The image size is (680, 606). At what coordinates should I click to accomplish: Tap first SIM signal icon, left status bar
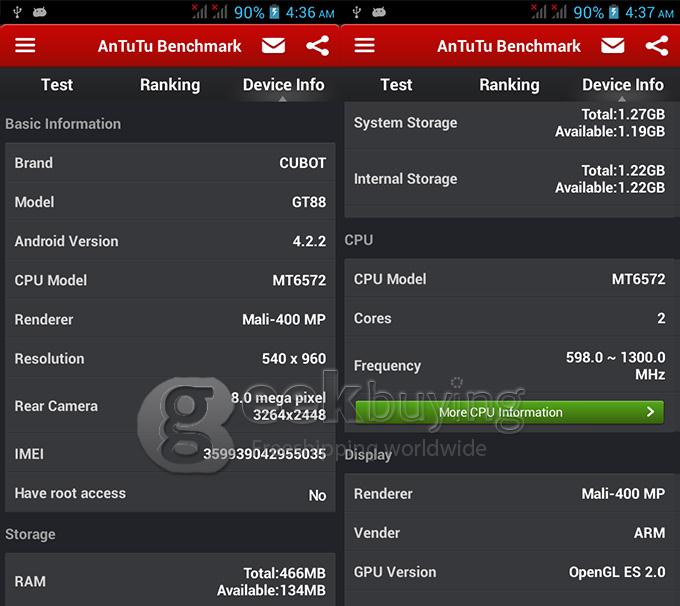click(x=199, y=12)
